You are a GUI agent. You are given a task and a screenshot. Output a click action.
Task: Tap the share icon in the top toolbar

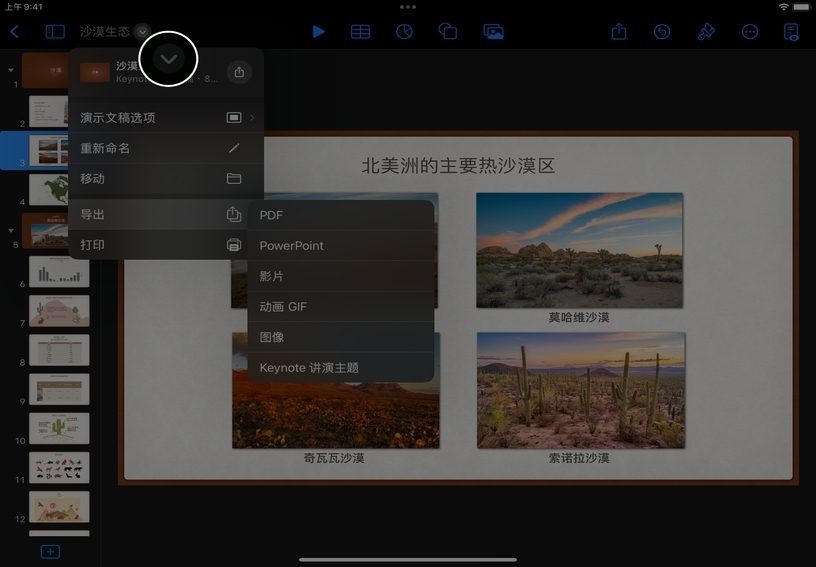tap(619, 32)
